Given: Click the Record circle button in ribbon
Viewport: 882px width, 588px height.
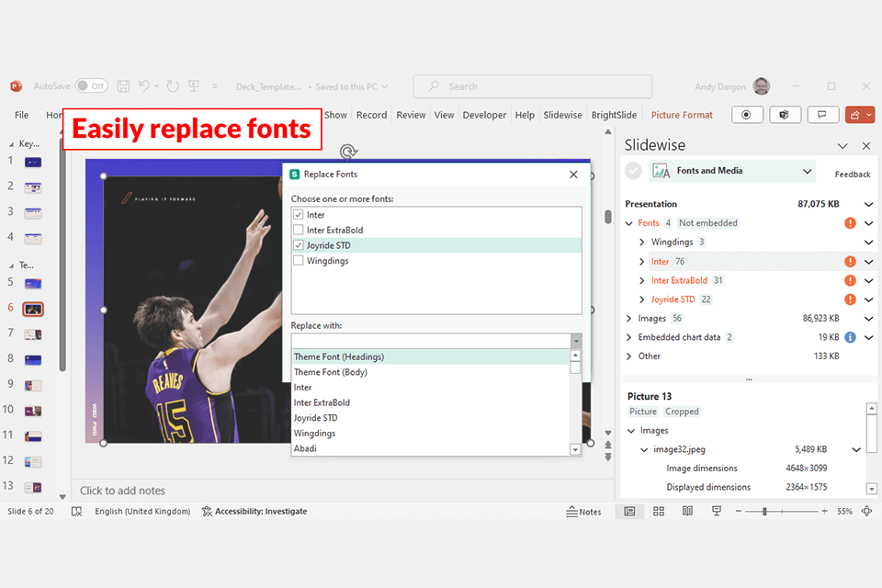Looking at the screenshot, I should click(x=747, y=115).
